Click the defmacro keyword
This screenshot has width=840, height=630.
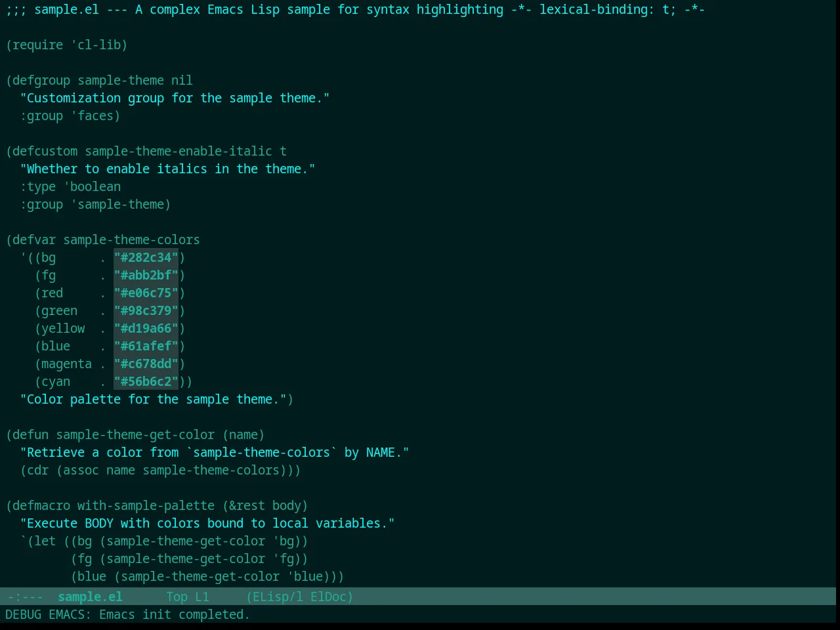point(41,505)
